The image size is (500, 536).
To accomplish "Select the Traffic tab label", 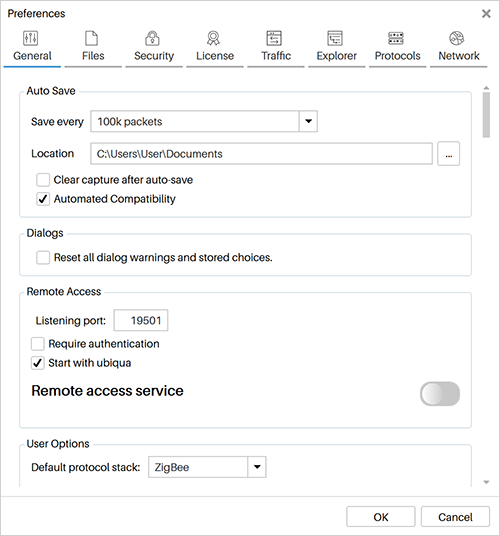I will (x=276, y=56).
